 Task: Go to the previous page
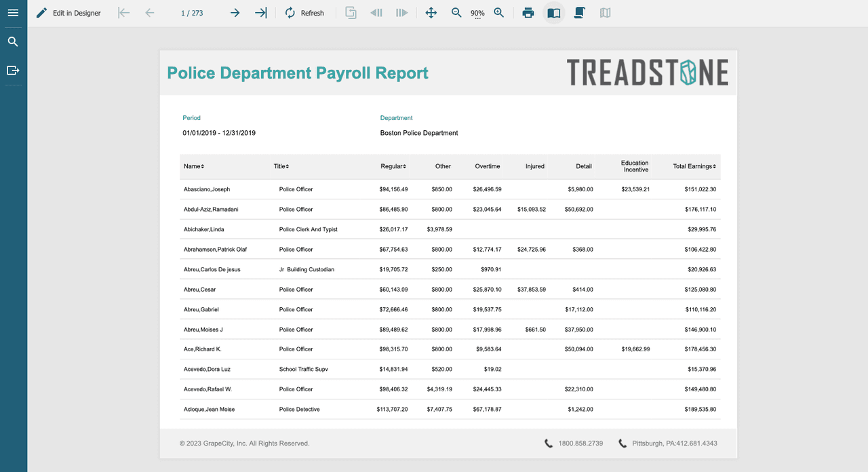point(150,13)
